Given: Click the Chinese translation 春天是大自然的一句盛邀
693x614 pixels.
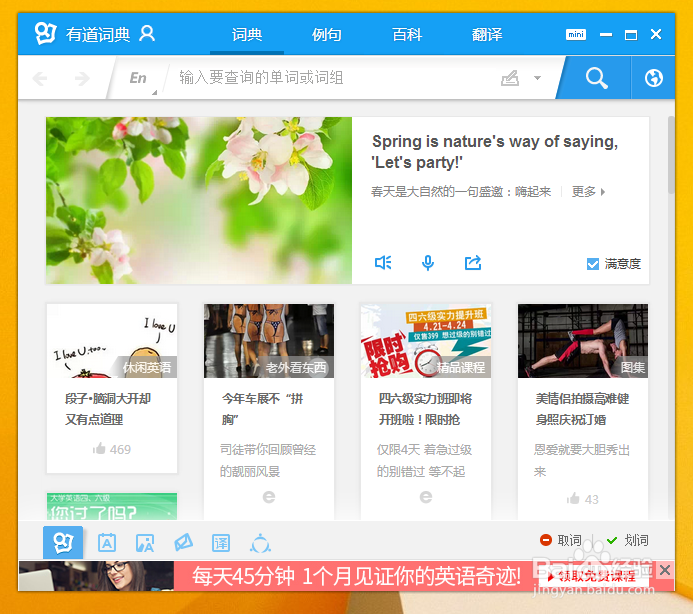Looking at the screenshot, I should pyautogui.click(x=461, y=192).
